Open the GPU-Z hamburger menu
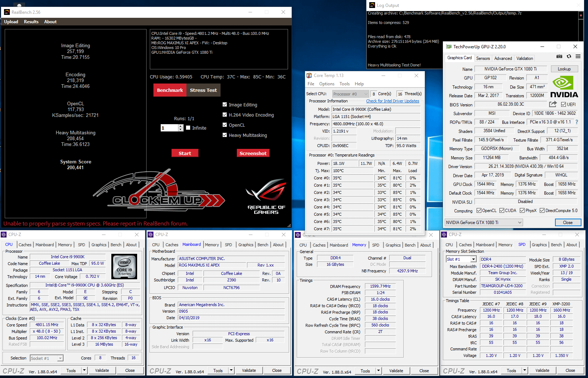Screen dimensions: 588x378 coord(578,57)
